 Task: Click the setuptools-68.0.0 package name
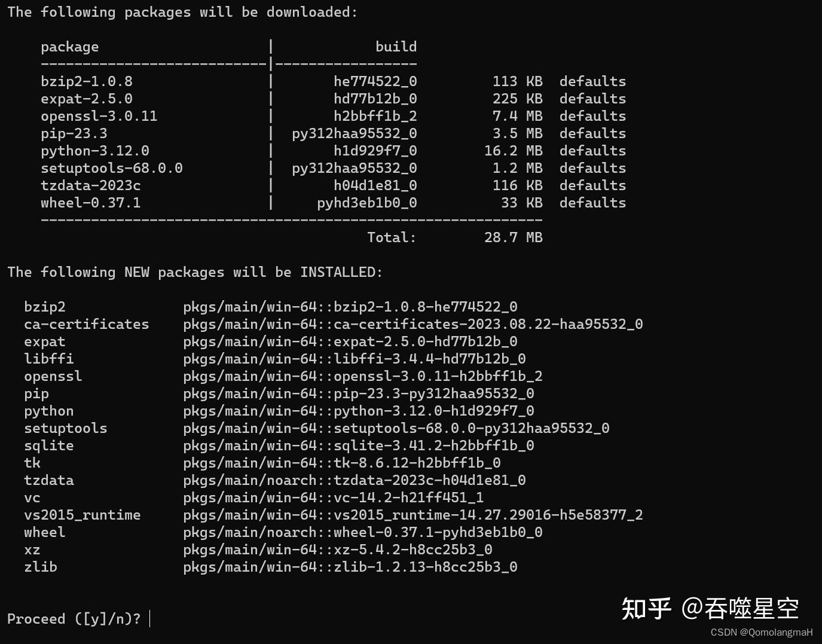pos(112,168)
